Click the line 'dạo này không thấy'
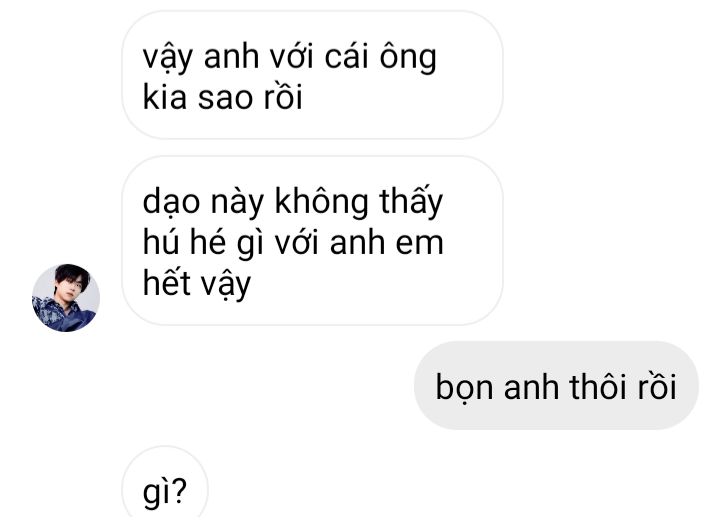Image resolution: width=720 pixels, height=526 pixels. (x=292, y=202)
